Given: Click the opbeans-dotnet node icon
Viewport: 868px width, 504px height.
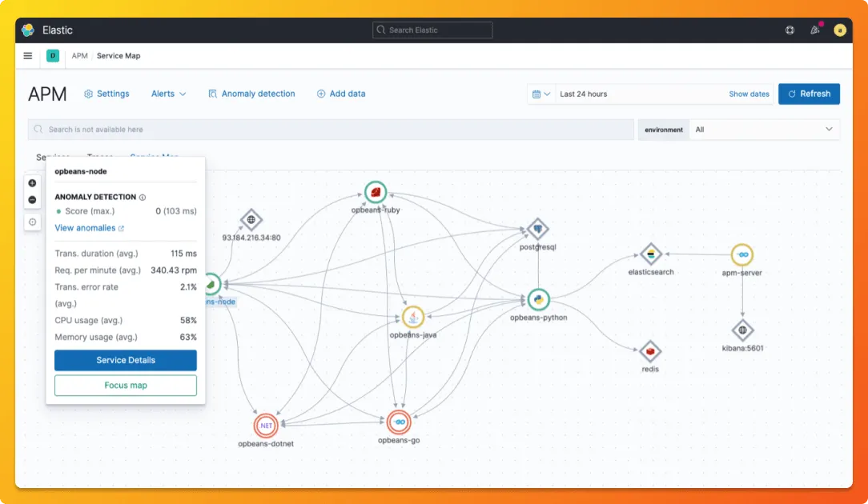Looking at the screenshot, I should point(266,426).
